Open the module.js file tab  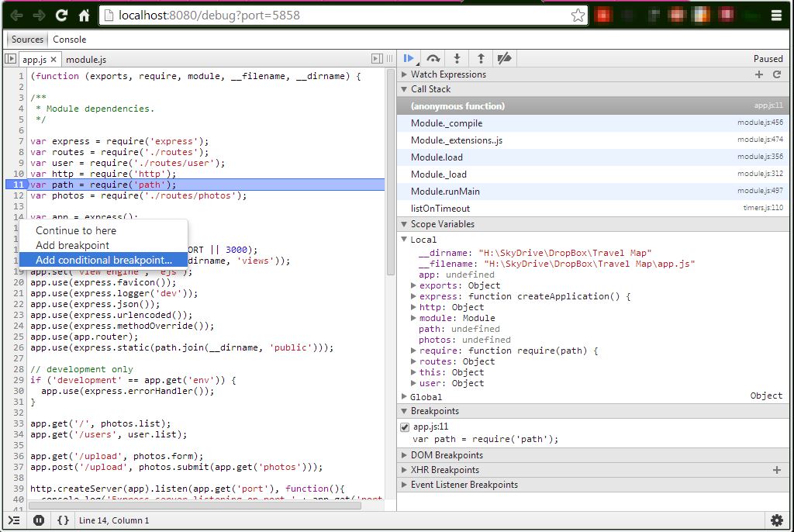85,60
